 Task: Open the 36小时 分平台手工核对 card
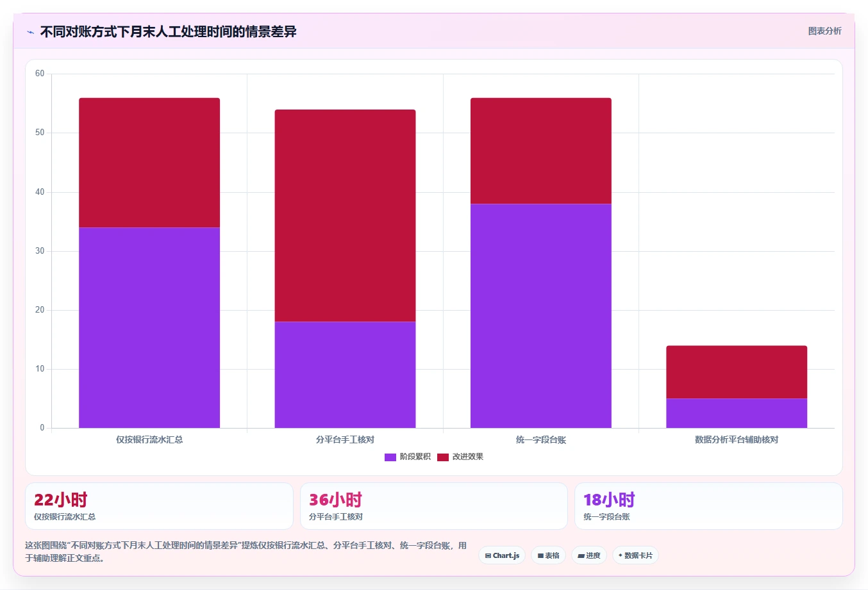click(434, 506)
